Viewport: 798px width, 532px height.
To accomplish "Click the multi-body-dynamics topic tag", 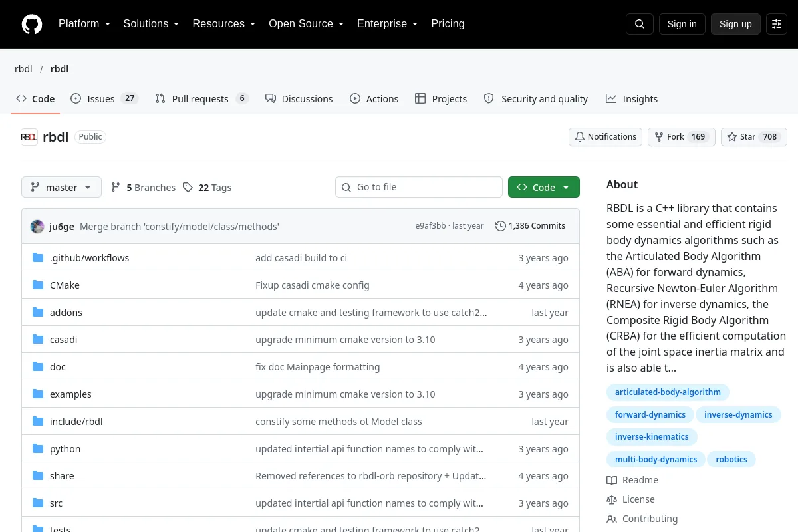I will [x=656, y=460].
